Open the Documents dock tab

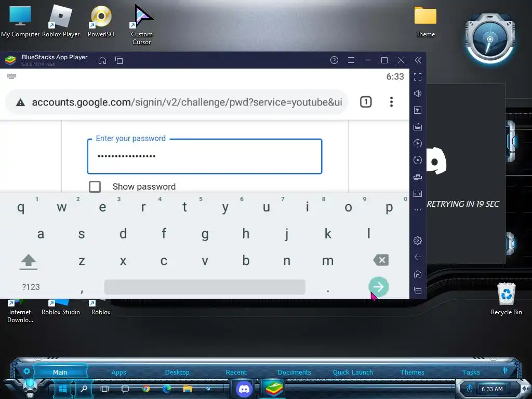pos(294,372)
